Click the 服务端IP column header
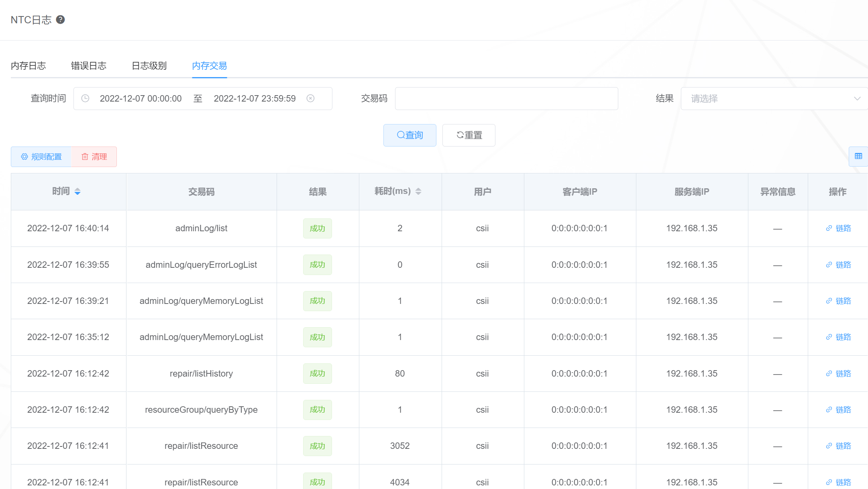 [x=692, y=192]
